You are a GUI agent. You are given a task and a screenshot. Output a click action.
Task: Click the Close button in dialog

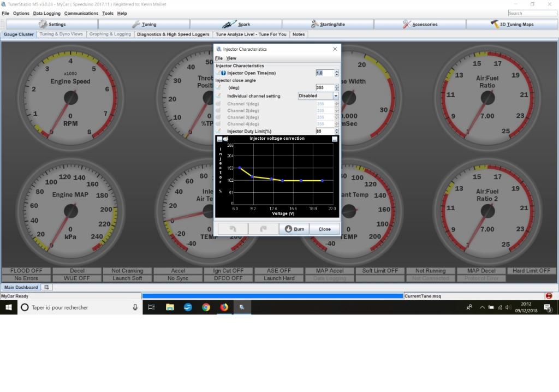pyautogui.click(x=324, y=229)
